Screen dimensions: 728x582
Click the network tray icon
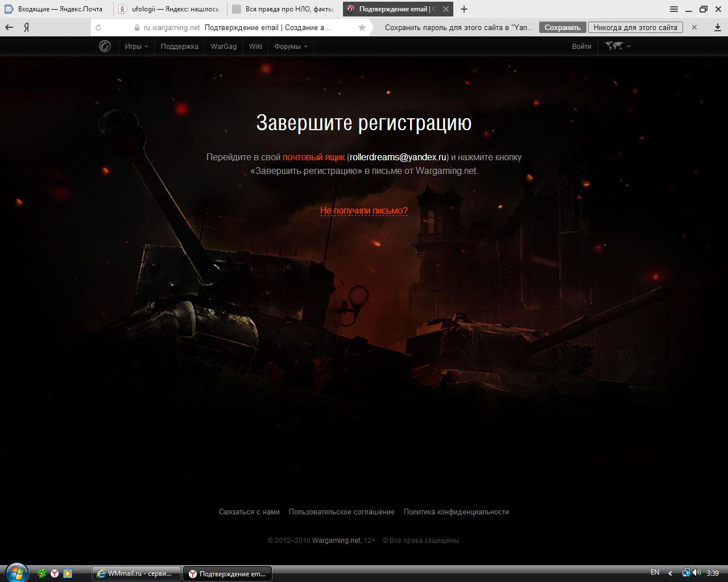pyautogui.click(x=686, y=573)
